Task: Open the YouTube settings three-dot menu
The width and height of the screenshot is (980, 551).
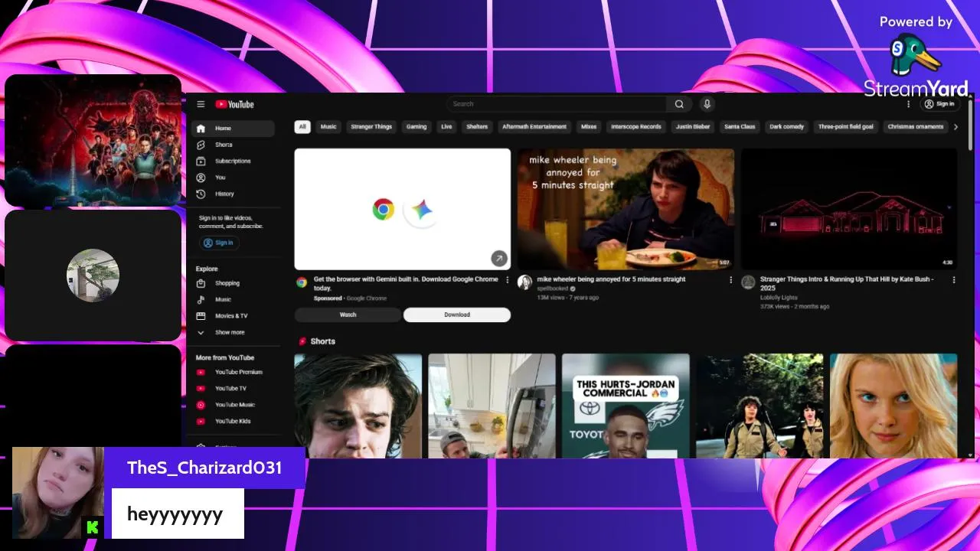Action: pyautogui.click(x=909, y=104)
